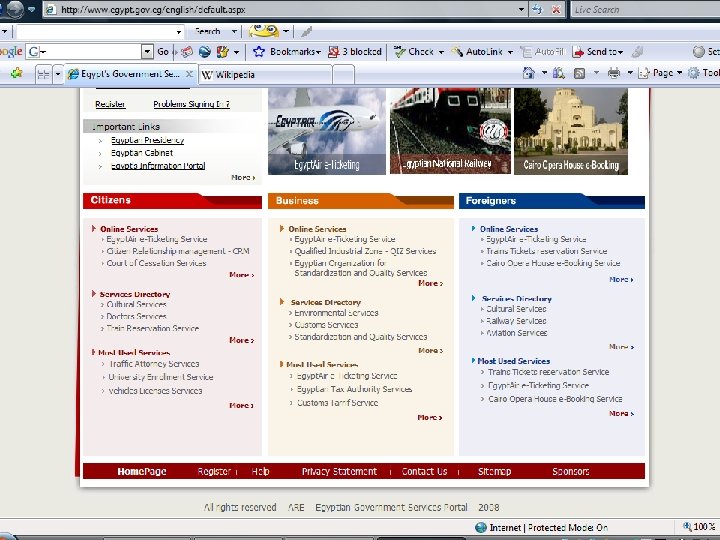Open the Problems Signing In link
This screenshot has height=540, width=720.
[x=191, y=104]
